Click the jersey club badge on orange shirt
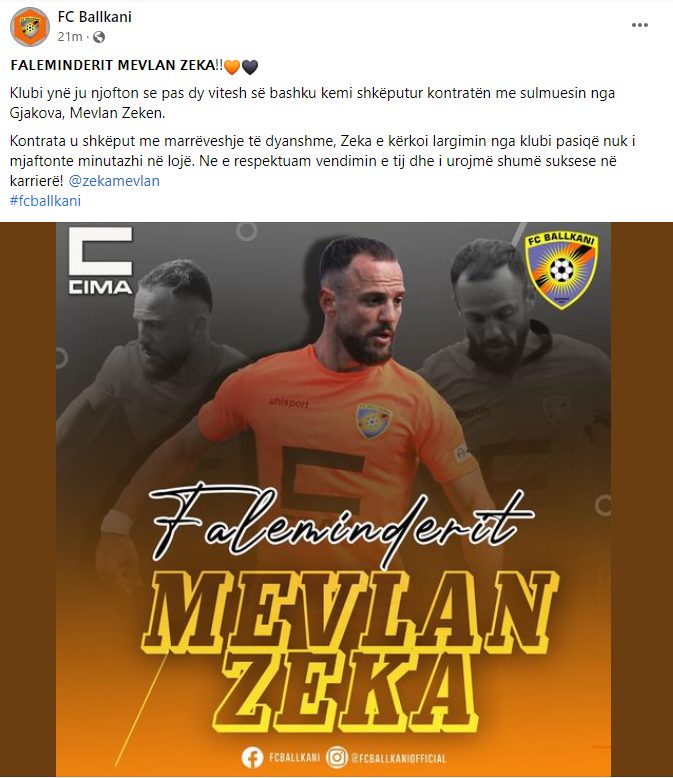Screen dimensions: 673x778 click(373, 421)
